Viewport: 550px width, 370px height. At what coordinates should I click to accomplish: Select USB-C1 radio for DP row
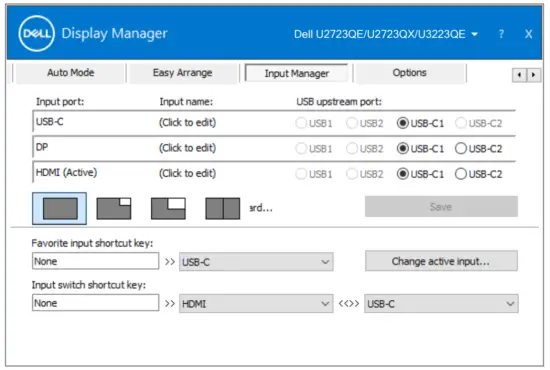403,149
